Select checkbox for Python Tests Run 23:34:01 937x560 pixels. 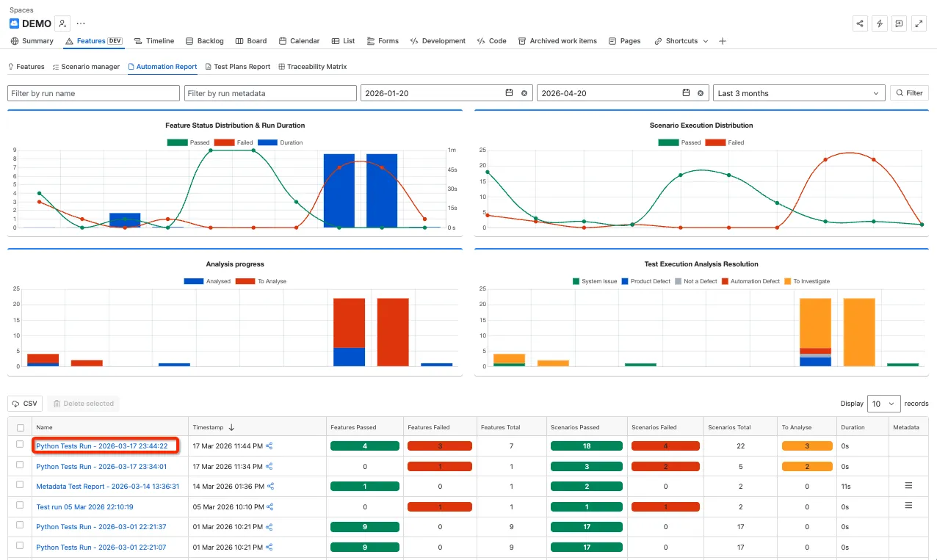pyautogui.click(x=21, y=465)
